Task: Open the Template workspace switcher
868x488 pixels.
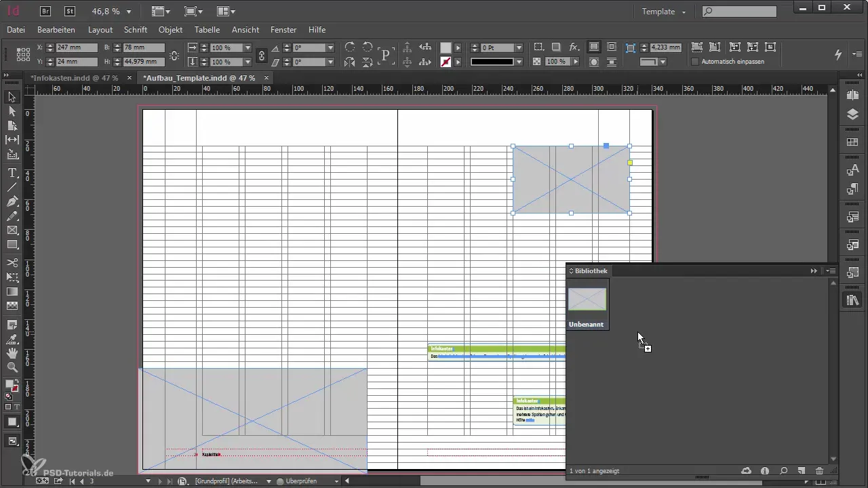Action: 665,12
